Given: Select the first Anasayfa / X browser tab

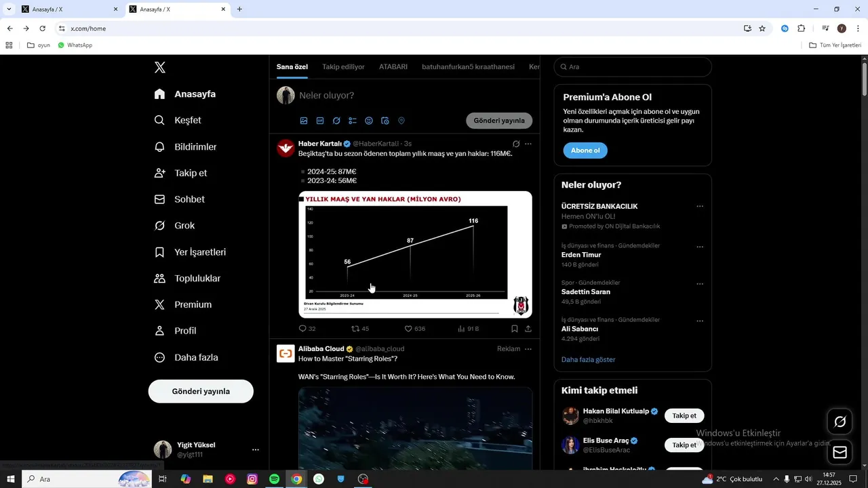Looking at the screenshot, I should coord(68,9).
